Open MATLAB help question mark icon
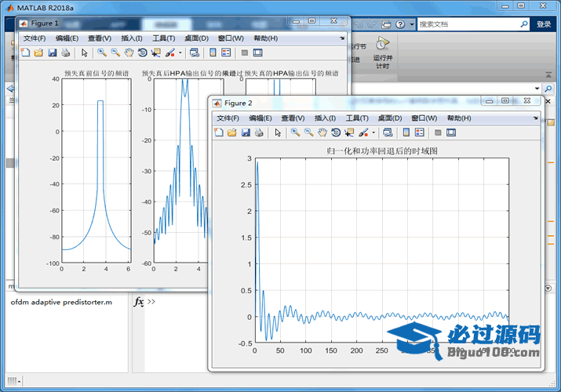 (400, 24)
